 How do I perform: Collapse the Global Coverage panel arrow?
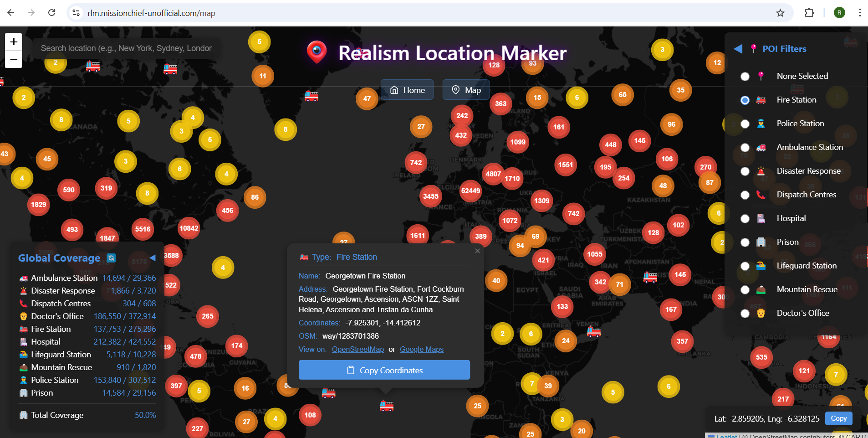click(153, 258)
